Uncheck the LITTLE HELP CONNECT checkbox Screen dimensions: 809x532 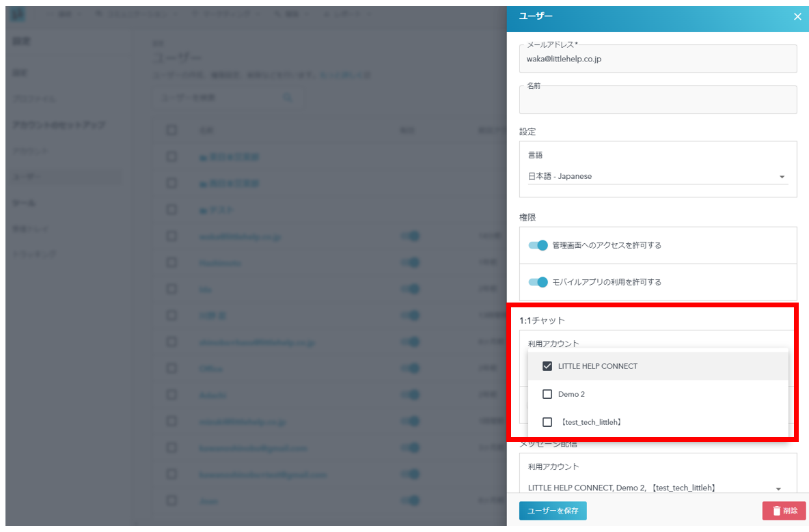click(x=547, y=366)
